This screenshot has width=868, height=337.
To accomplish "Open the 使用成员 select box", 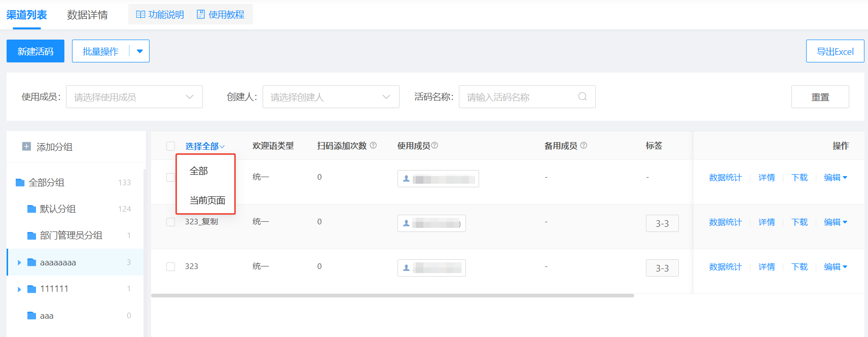I will [x=134, y=96].
